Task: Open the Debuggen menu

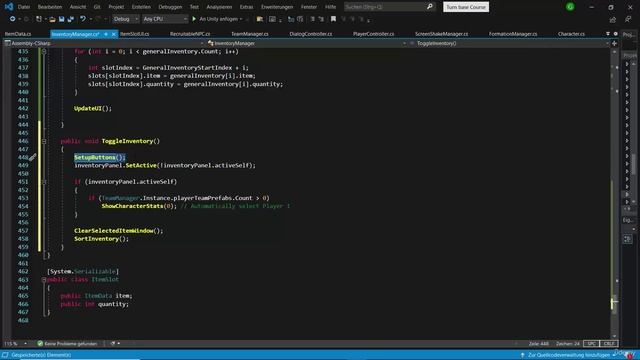Action: [x=170, y=7]
